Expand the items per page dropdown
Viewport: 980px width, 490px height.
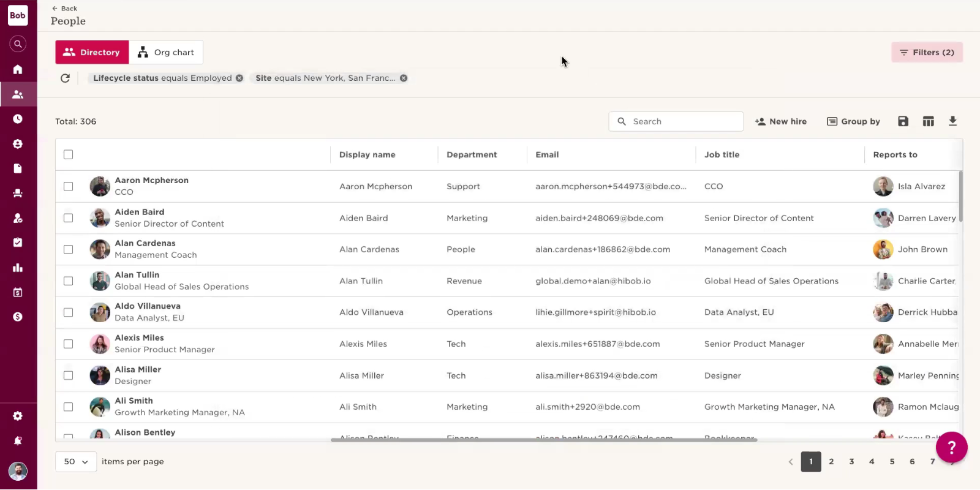[76, 462]
